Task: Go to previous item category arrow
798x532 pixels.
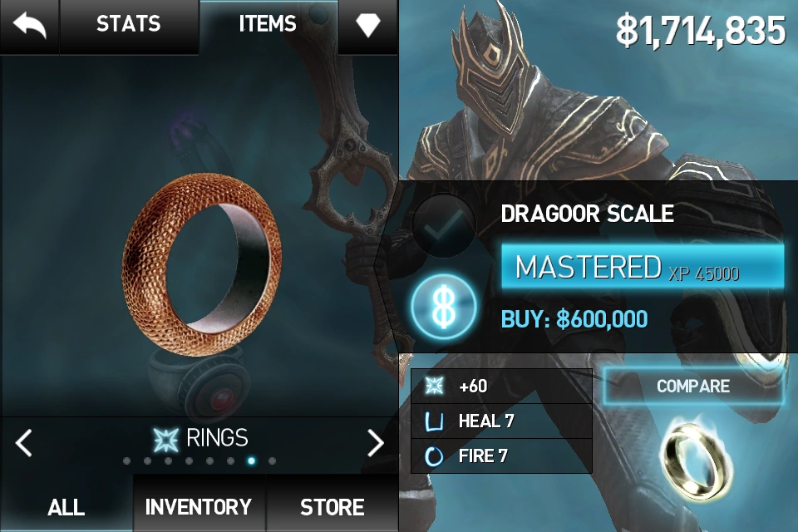Action: (x=23, y=442)
